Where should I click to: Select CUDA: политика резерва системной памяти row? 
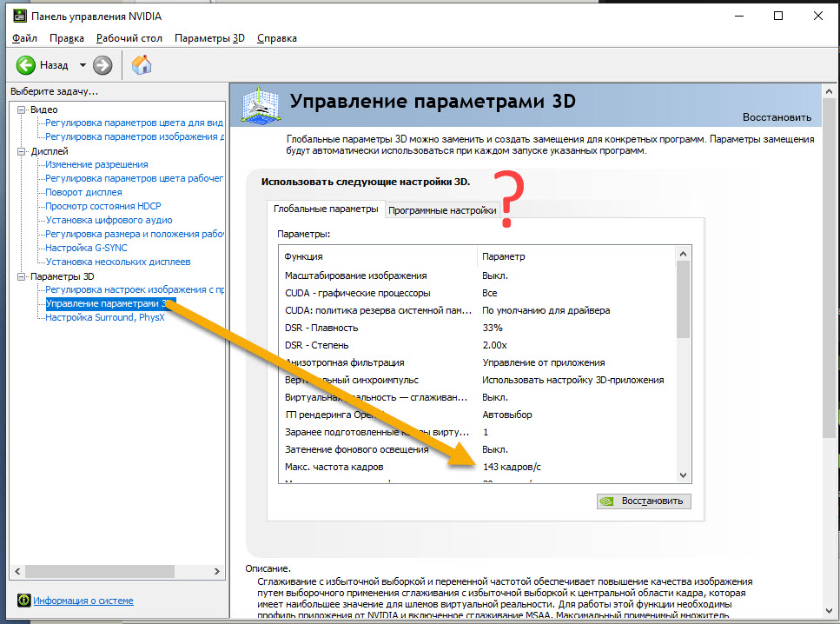pyautogui.click(x=477, y=310)
